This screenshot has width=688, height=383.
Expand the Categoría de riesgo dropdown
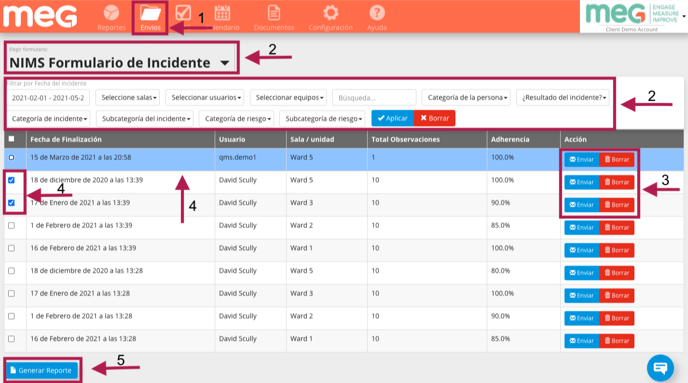[x=237, y=118]
